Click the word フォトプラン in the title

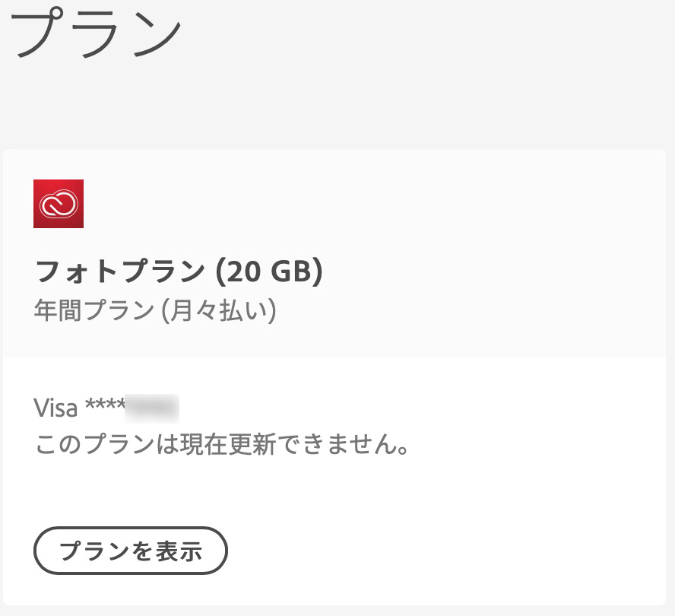coord(120,271)
